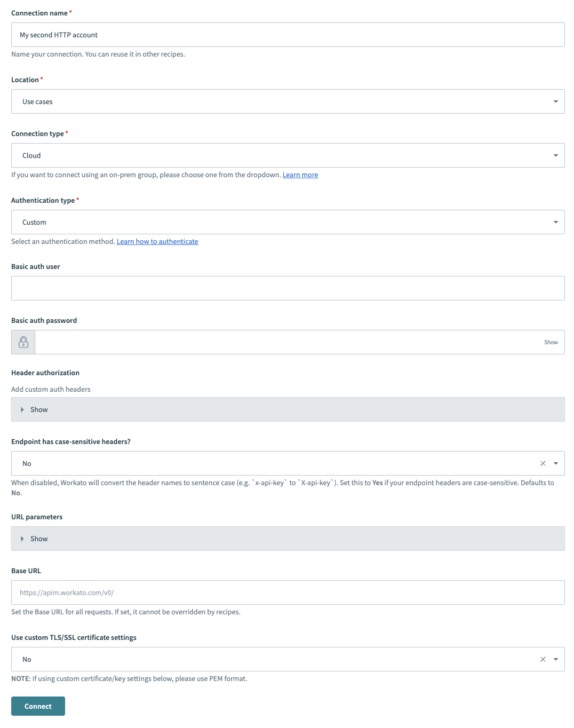Open the "Learn more" link
Screen dimensions: 574x728
click(x=300, y=175)
